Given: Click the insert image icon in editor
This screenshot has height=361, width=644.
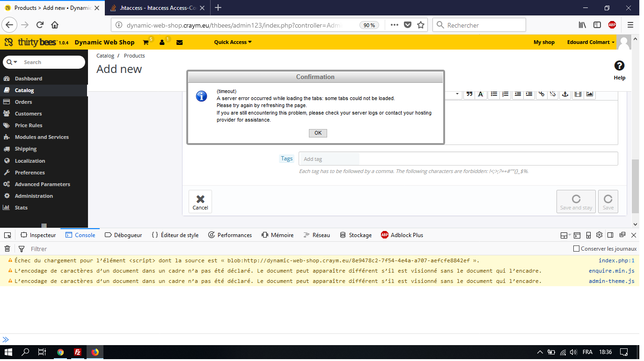Looking at the screenshot, I should pyautogui.click(x=590, y=94).
